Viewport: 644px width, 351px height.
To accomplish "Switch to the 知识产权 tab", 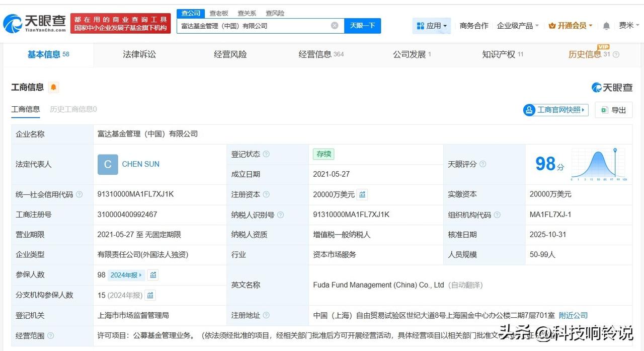I will click(x=503, y=54).
